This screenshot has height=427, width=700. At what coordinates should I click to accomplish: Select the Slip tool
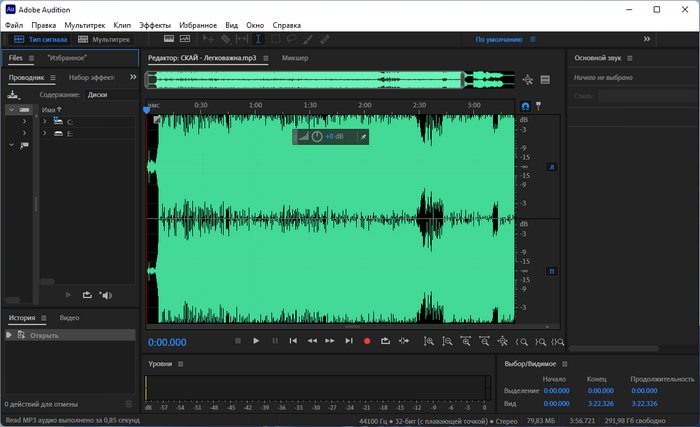pyautogui.click(x=242, y=39)
